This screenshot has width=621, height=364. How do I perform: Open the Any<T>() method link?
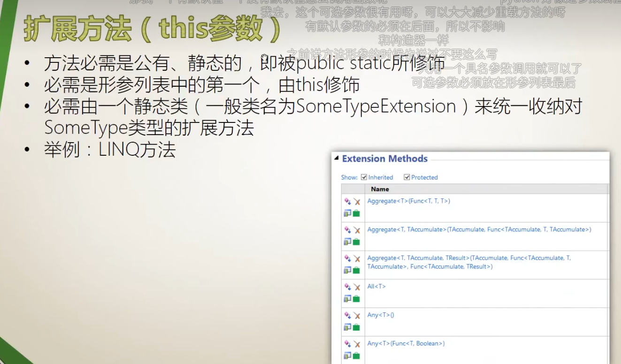pos(381,315)
